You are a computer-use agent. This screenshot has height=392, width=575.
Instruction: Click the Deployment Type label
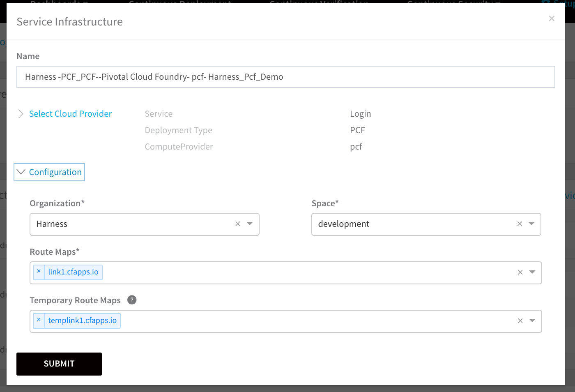(179, 130)
